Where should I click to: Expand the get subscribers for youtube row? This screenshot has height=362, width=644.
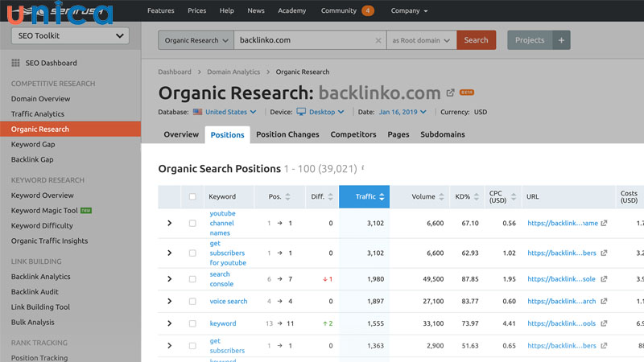pyautogui.click(x=170, y=253)
